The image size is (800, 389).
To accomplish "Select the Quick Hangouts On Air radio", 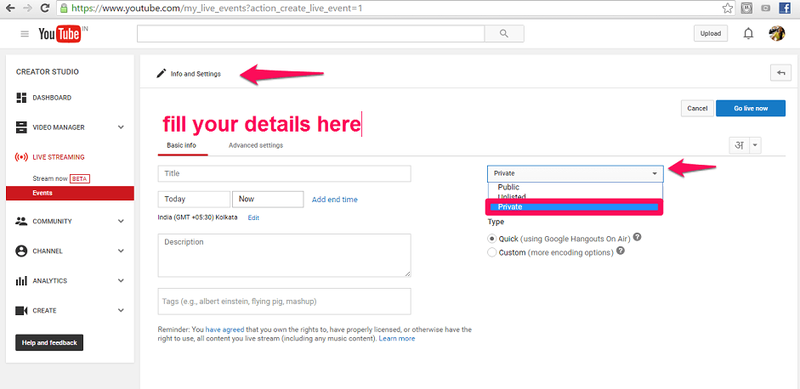I will coord(492,238).
